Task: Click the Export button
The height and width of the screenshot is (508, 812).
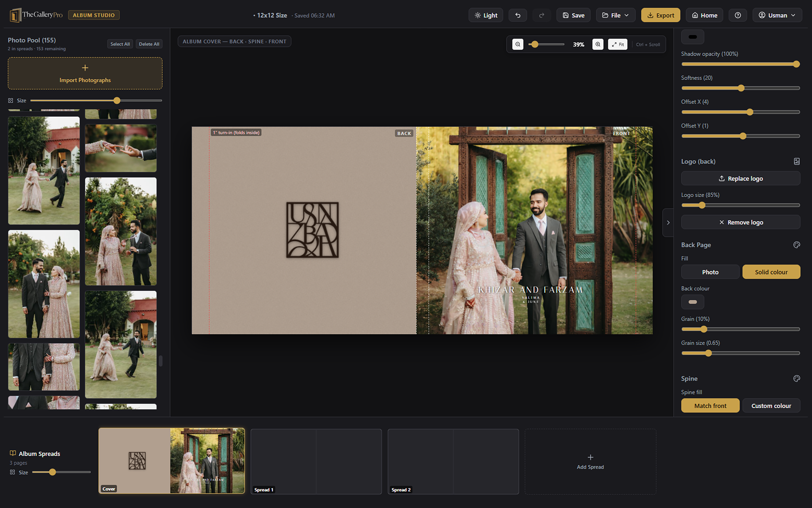Action: click(x=660, y=15)
